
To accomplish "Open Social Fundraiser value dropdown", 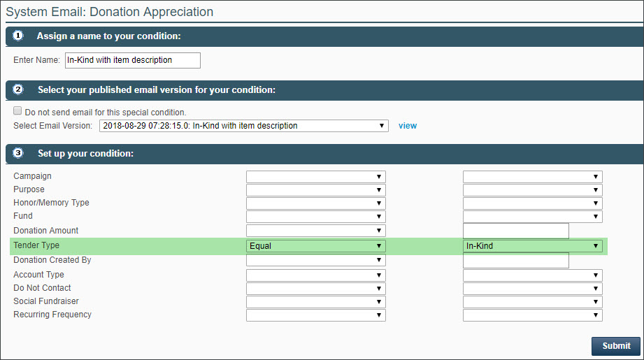I will click(532, 302).
